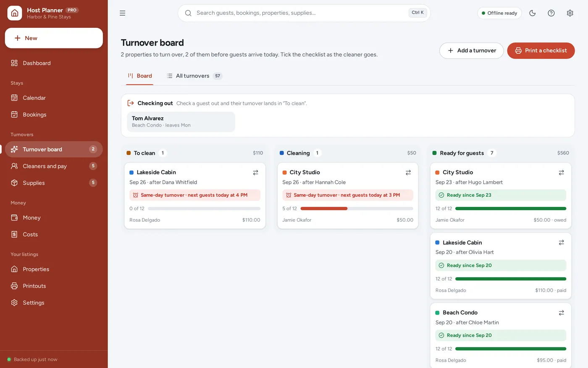Open the Supplies section
This screenshot has width=588, height=368.
pyautogui.click(x=54, y=183)
